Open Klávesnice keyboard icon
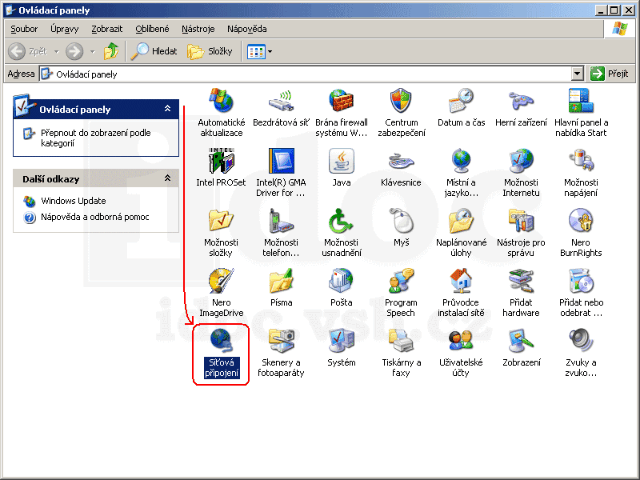Screen dimensions: 640x480 401,161
